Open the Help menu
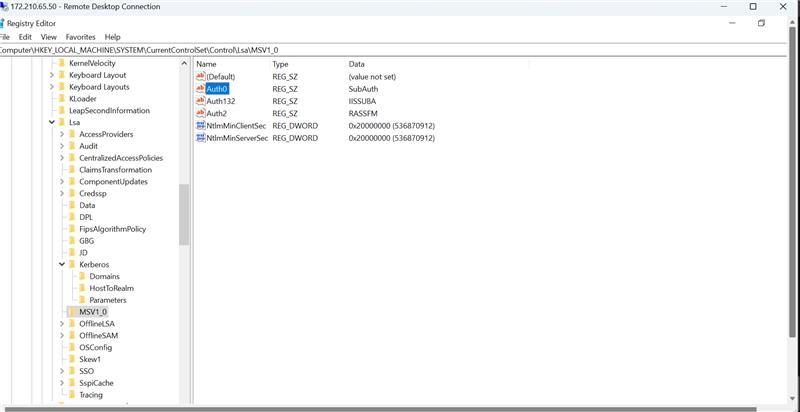This screenshot has height=412, width=800. [x=112, y=37]
